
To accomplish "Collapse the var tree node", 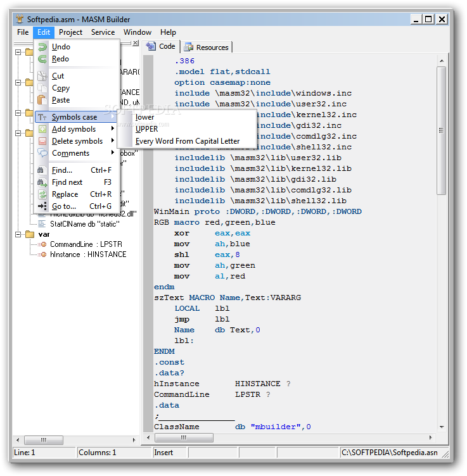I will (x=18, y=234).
